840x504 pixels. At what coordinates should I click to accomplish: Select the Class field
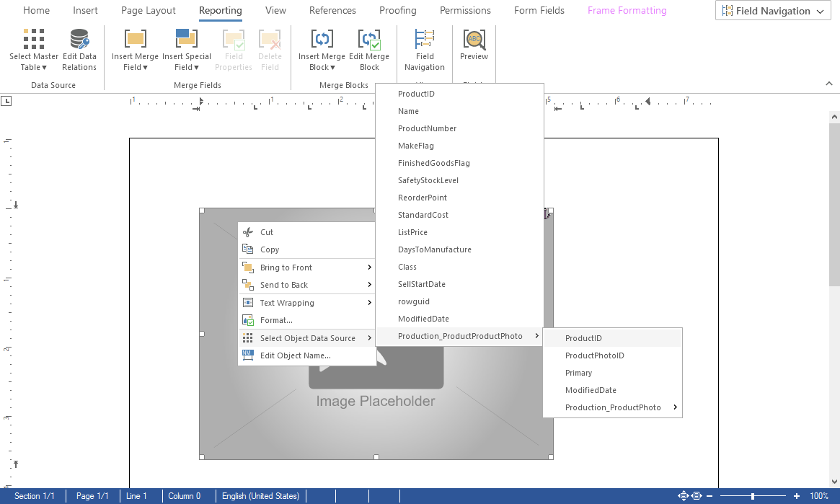[459, 267]
